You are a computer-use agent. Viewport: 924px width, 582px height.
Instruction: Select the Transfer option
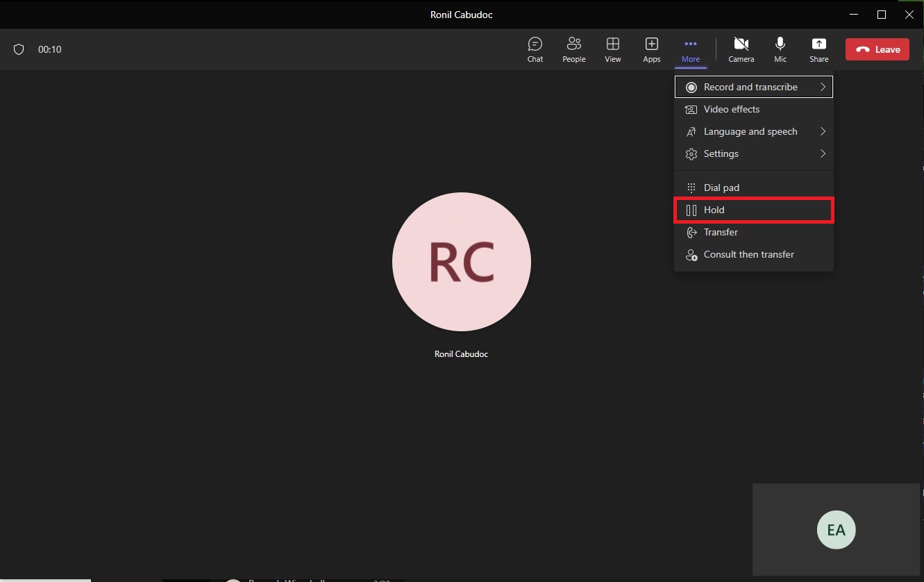721,232
